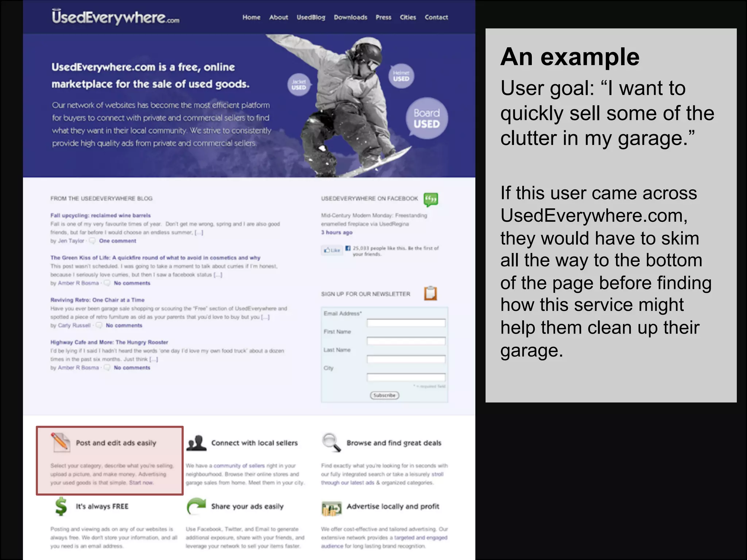
Task: Click the SIGN UP FOR OUR NEWSLETTER heading
Action: click(365, 294)
